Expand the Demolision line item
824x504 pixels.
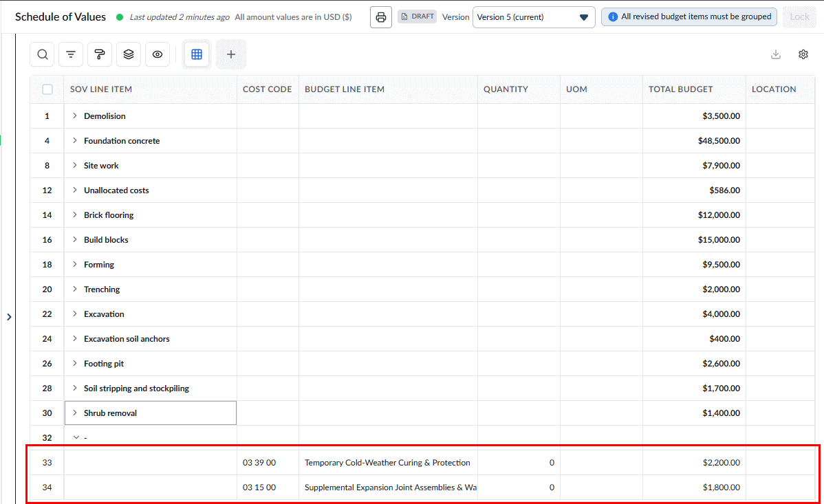point(74,116)
